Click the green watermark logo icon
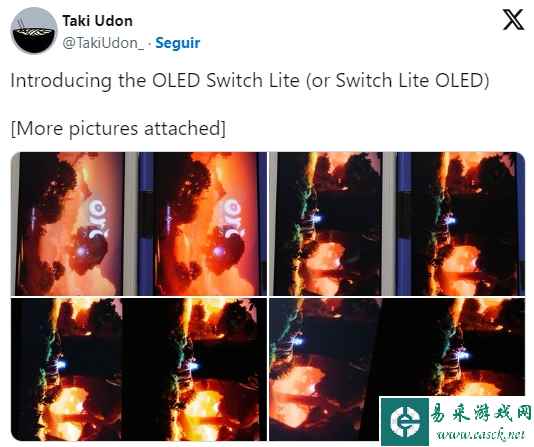 [404, 421]
